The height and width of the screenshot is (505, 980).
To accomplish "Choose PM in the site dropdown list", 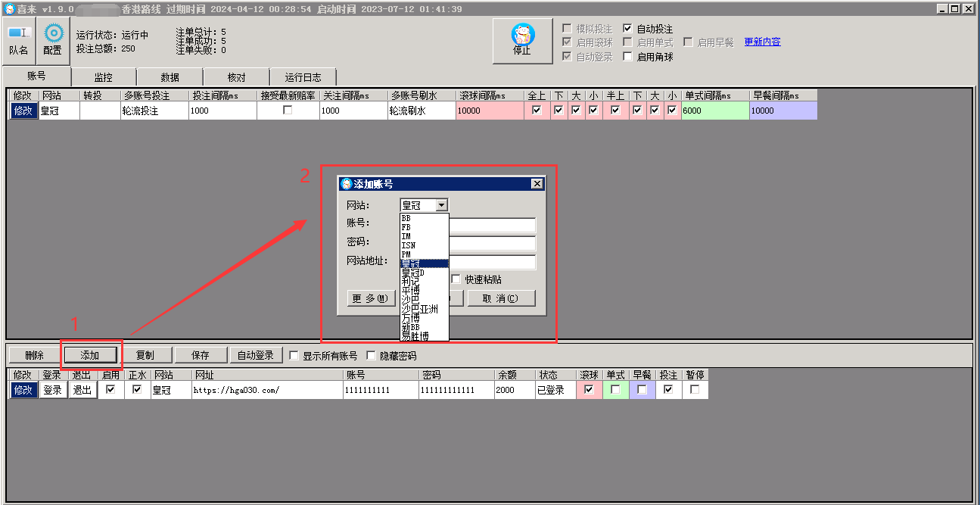I will 425,254.
